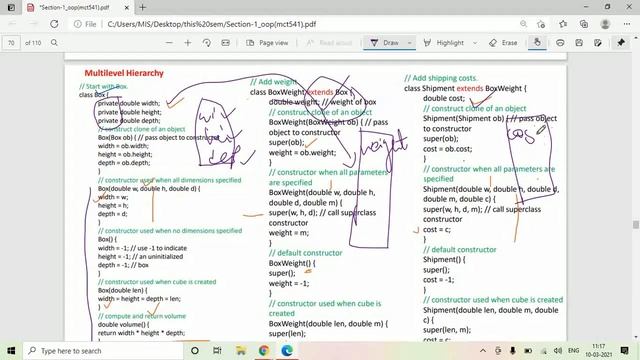Click the 'cost = ob.cost;' line
This screenshot has width=640, height=360.
coord(447,149)
